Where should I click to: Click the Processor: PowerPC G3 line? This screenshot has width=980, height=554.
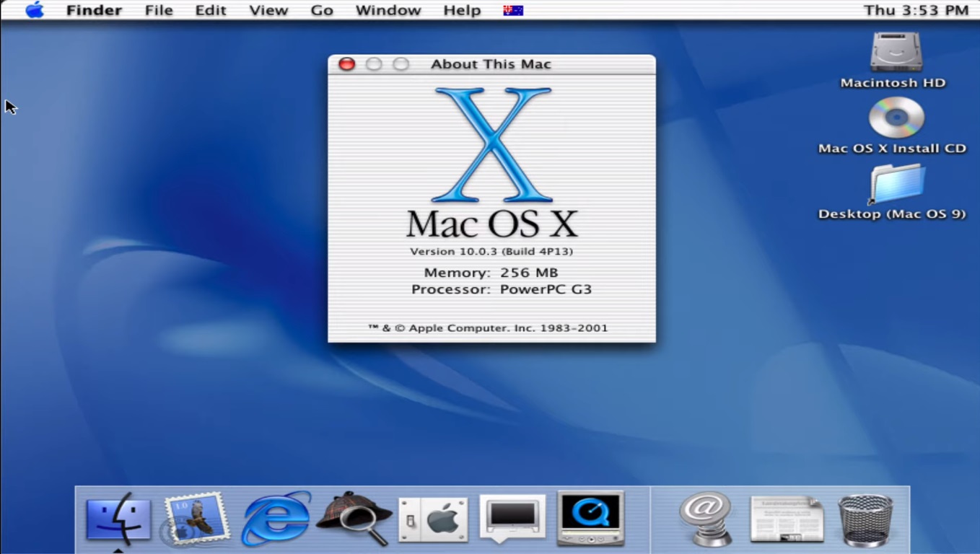point(502,289)
